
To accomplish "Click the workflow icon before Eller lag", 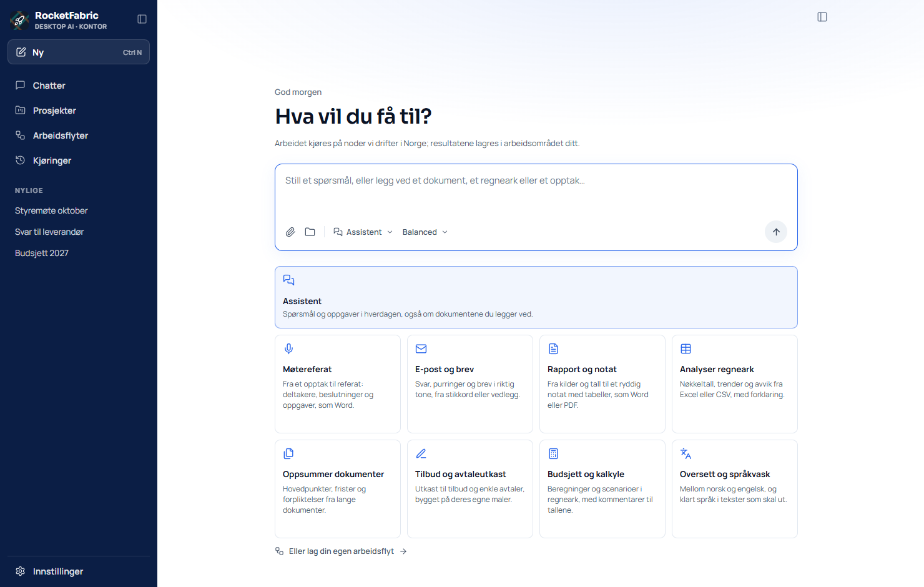I will pyautogui.click(x=279, y=551).
